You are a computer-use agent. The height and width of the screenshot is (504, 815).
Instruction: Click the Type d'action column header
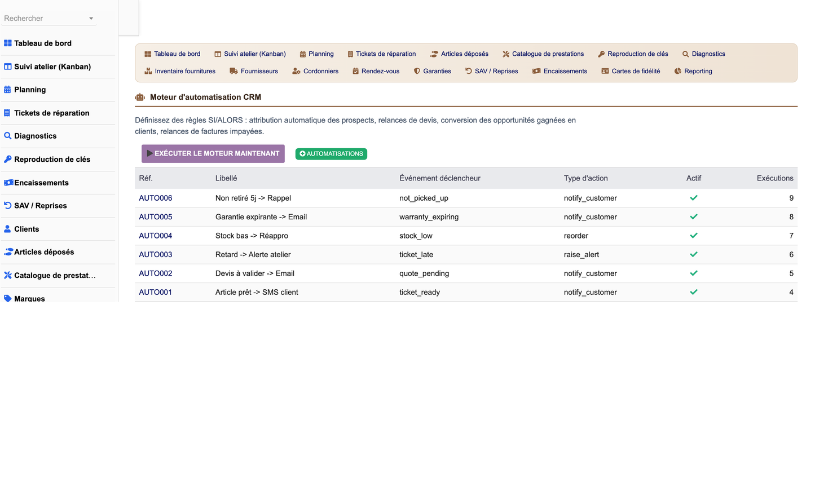pyautogui.click(x=586, y=178)
